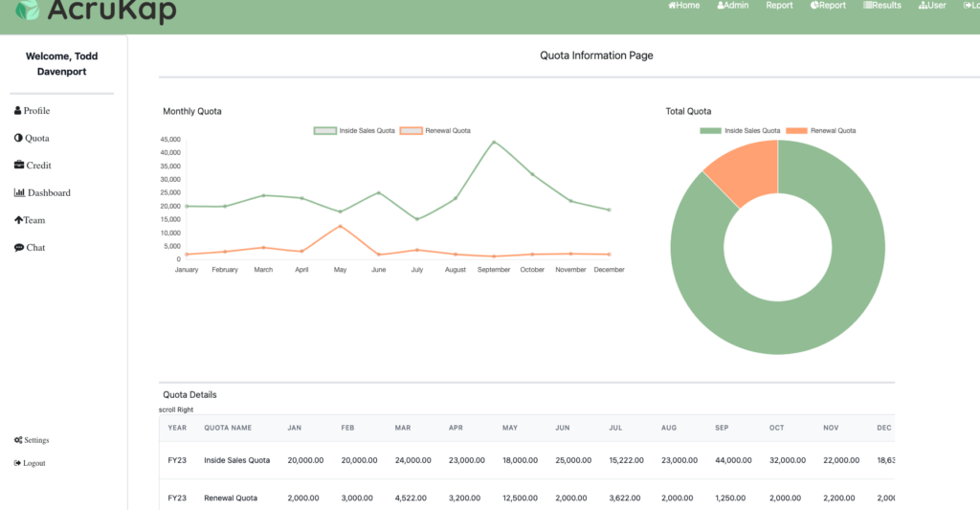
Task: Click the User link in the top navigation
Action: (x=932, y=6)
